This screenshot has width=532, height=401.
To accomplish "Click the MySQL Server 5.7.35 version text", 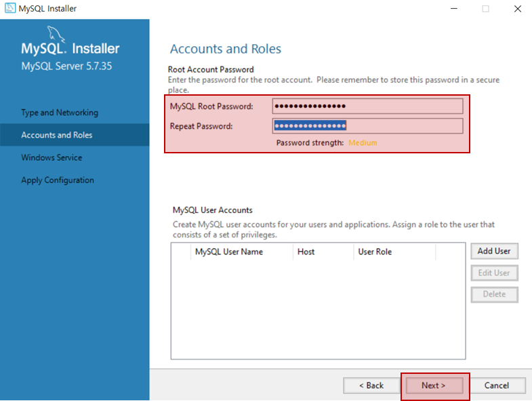I will click(66, 66).
